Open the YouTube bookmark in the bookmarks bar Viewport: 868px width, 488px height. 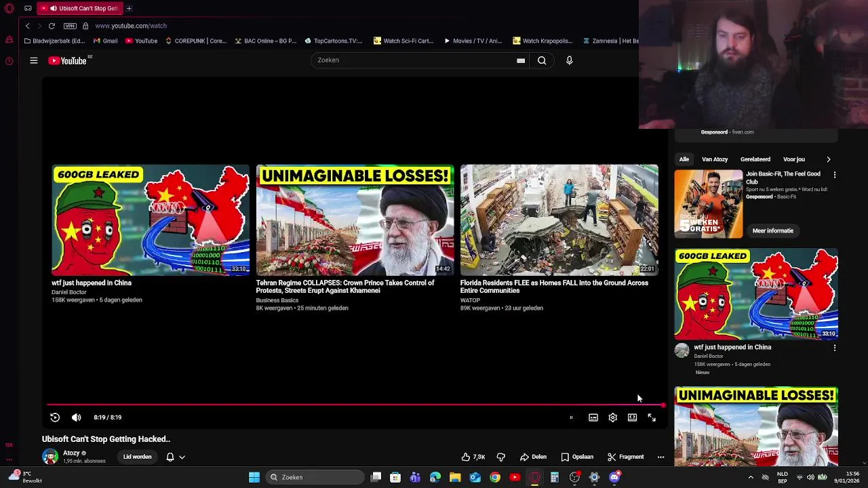tap(141, 41)
